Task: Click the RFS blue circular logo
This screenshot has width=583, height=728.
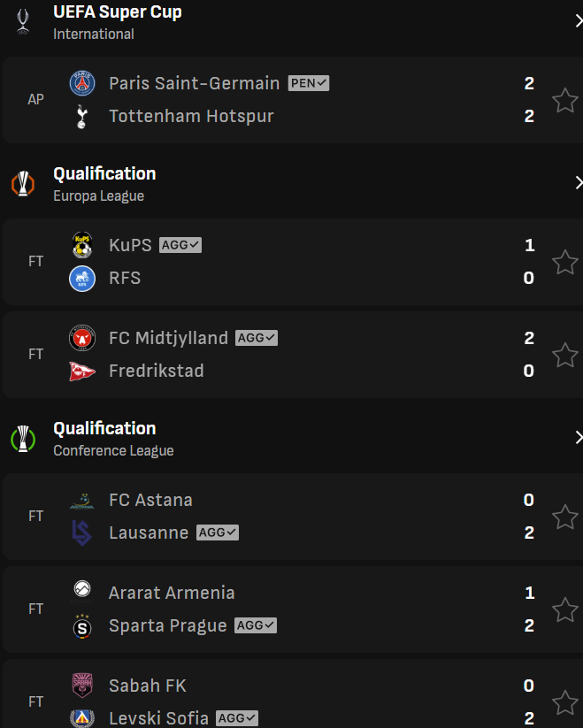Action: click(x=82, y=279)
